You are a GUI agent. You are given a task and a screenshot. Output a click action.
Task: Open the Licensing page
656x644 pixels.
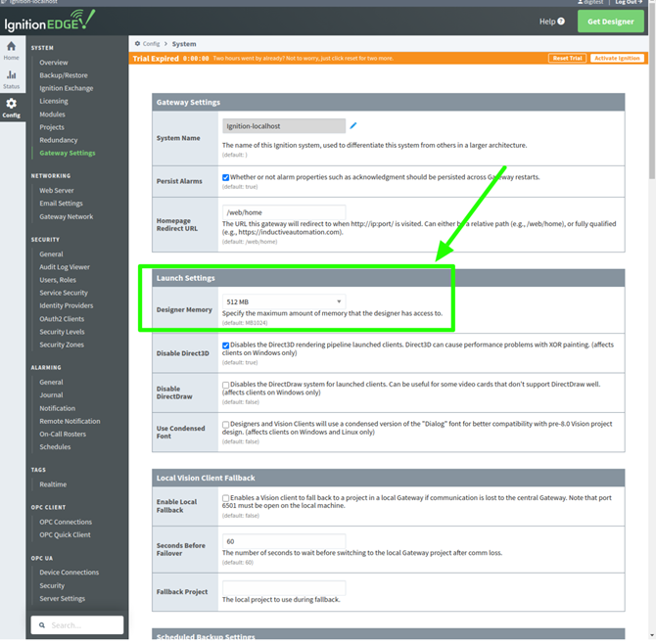click(x=54, y=101)
